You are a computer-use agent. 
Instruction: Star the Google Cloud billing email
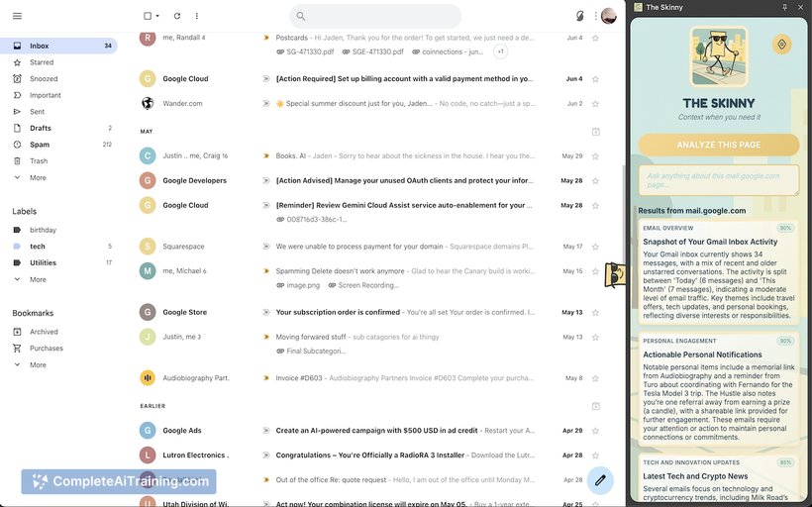pos(595,79)
